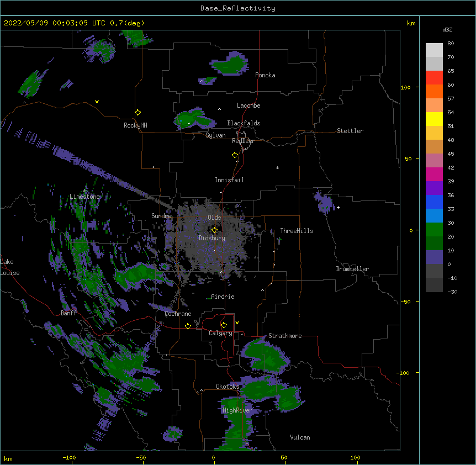Click the Limestone label
The height and width of the screenshot is (465, 476).
coord(84,197)
